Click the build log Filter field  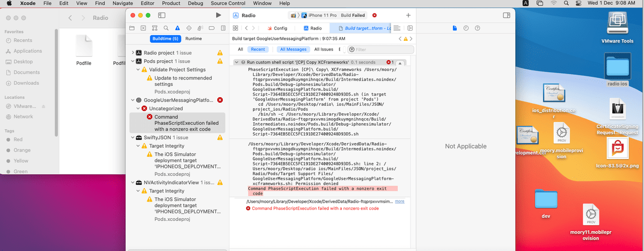point(381,49)
